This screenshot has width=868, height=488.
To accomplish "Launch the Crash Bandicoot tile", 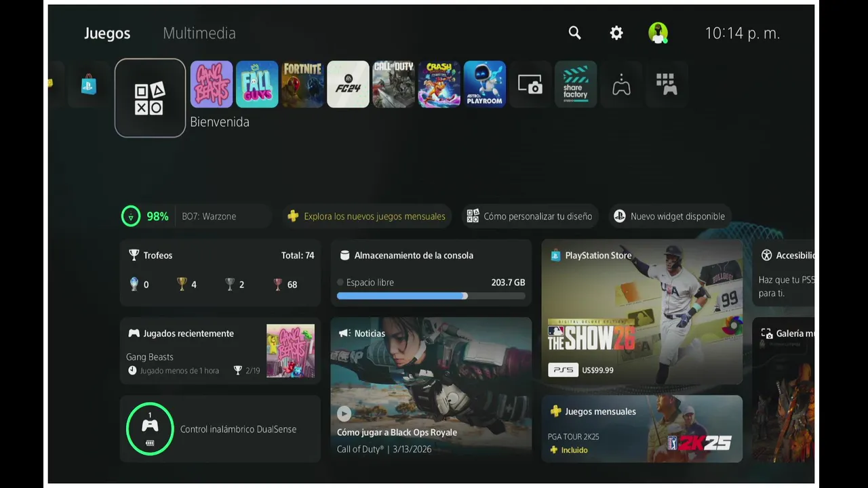I will point(439,84).
